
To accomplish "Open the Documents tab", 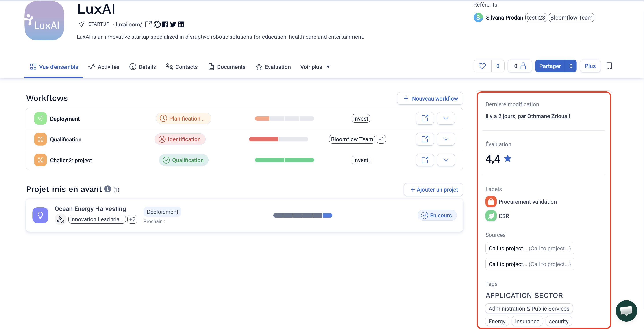I will [x=227, y=67].
